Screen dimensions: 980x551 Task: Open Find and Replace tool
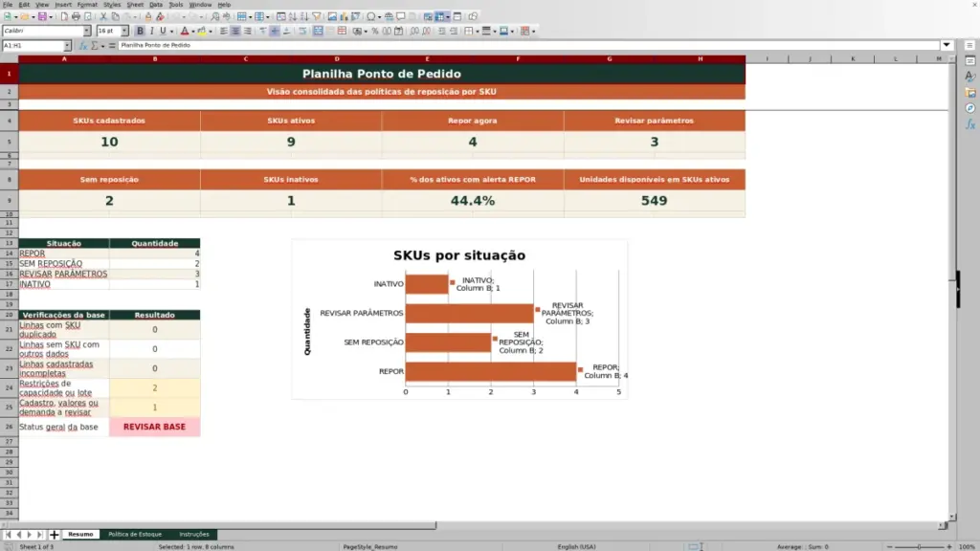point(215,17)
